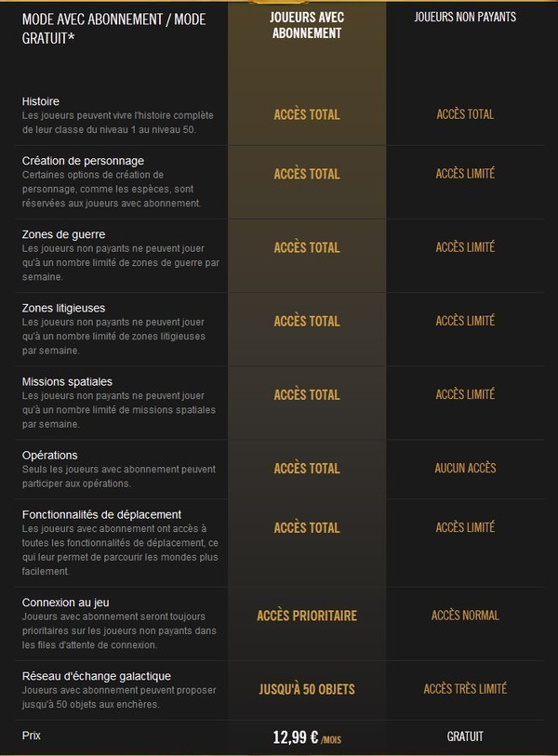Click the 'Création de personnage' feature title

click(x=83, y=161)
